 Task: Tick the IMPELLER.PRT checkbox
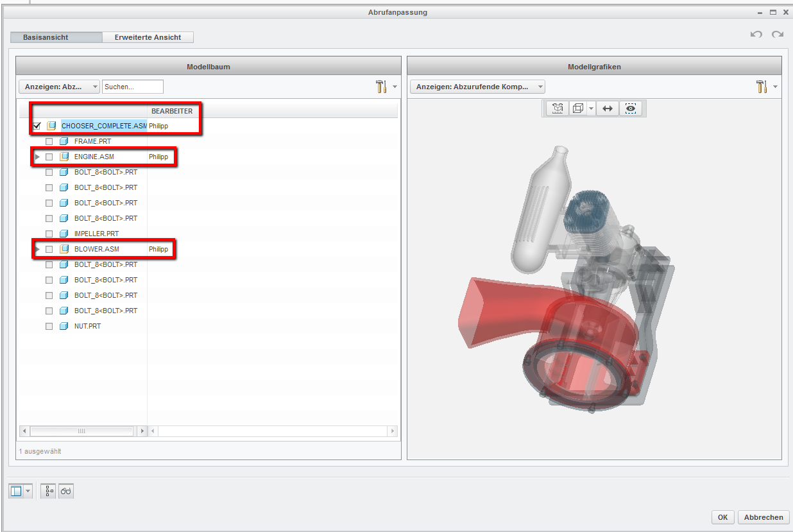click(x=49, y=234)
